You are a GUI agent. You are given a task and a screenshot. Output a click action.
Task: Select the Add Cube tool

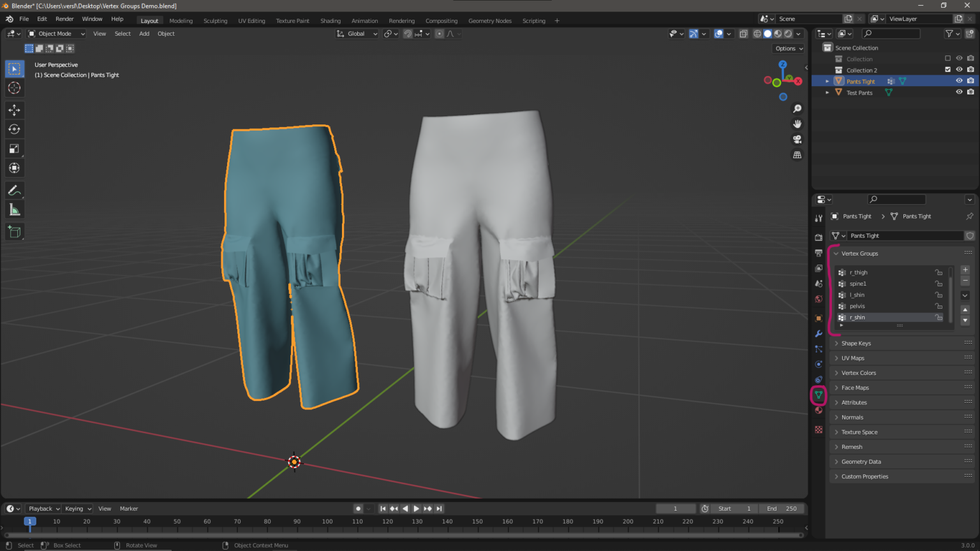coord(14,232)
